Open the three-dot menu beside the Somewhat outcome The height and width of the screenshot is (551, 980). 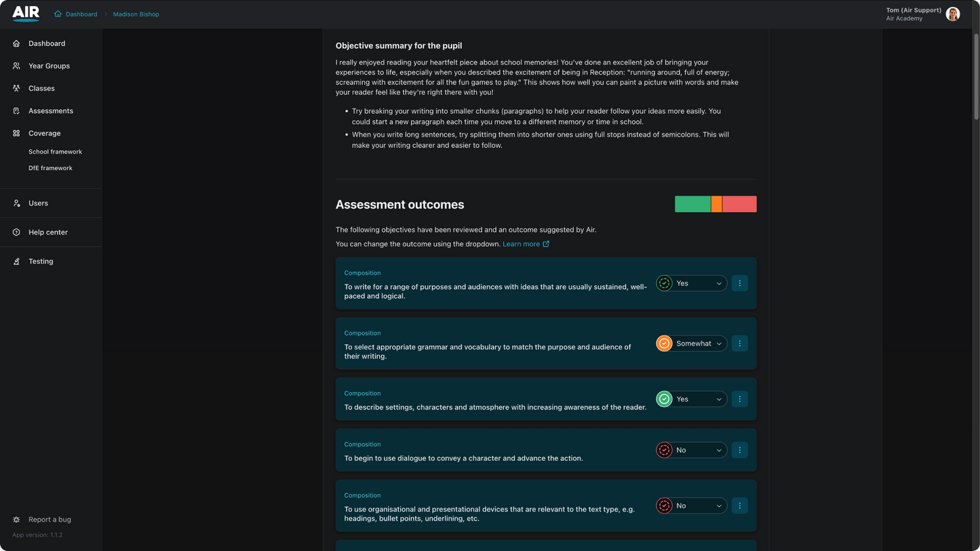click(739, 343)
